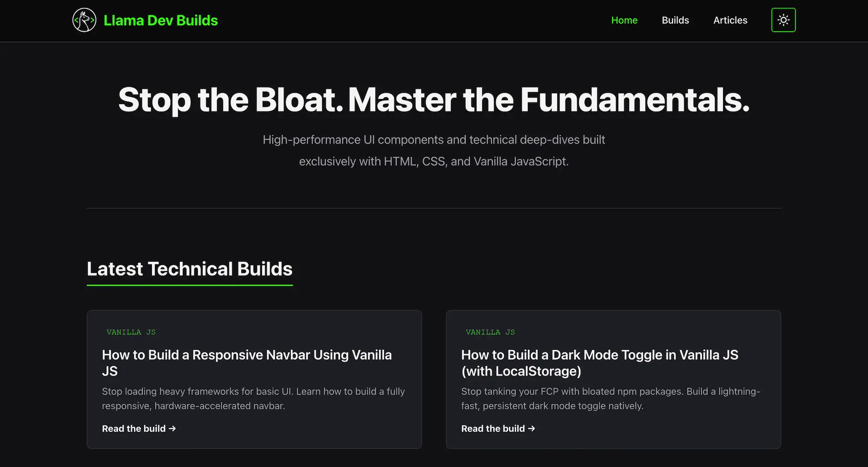
Task: Click the High-performance UI components subtitle
Action: coord(434,150)
